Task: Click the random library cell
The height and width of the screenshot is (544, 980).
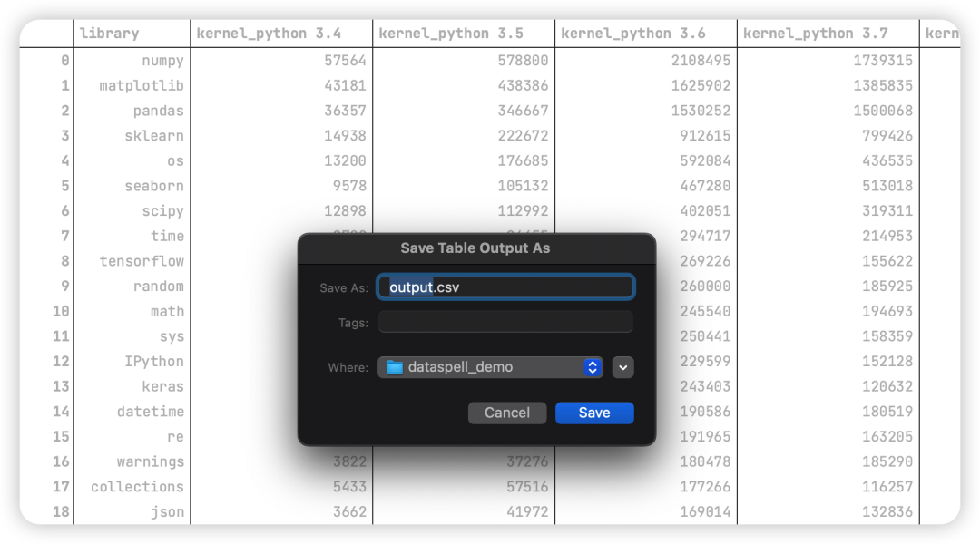Action: (x=158, y=286)
